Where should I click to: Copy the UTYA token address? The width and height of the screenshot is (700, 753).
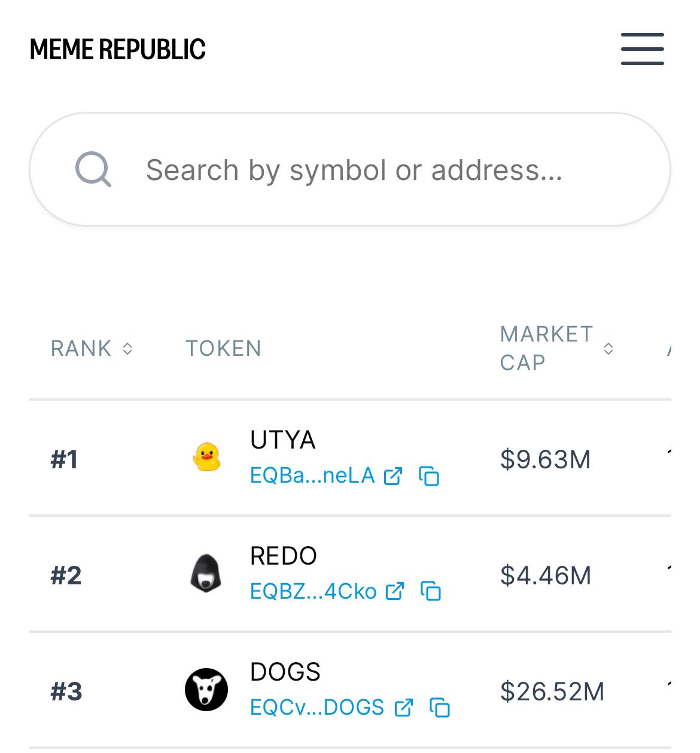429,476
